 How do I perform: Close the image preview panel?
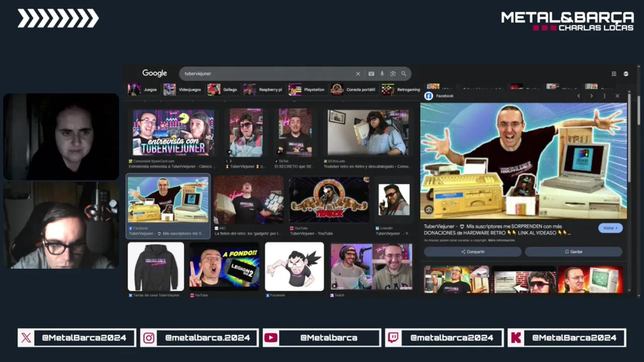(617, 96)
